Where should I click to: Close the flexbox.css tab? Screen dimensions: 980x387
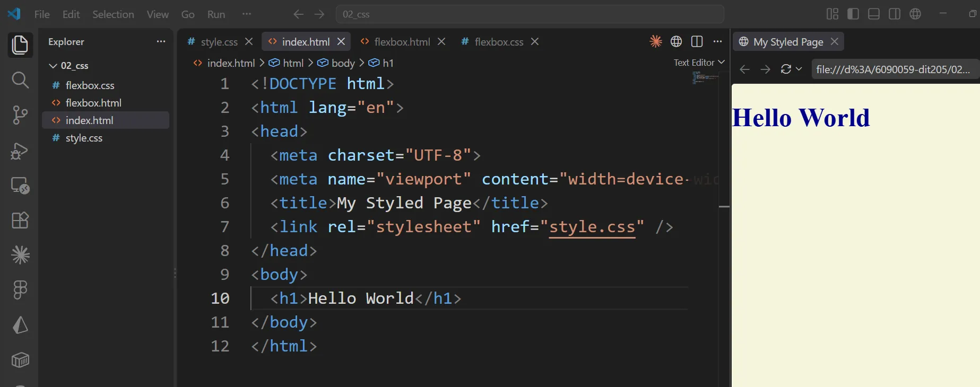(535, 41)
